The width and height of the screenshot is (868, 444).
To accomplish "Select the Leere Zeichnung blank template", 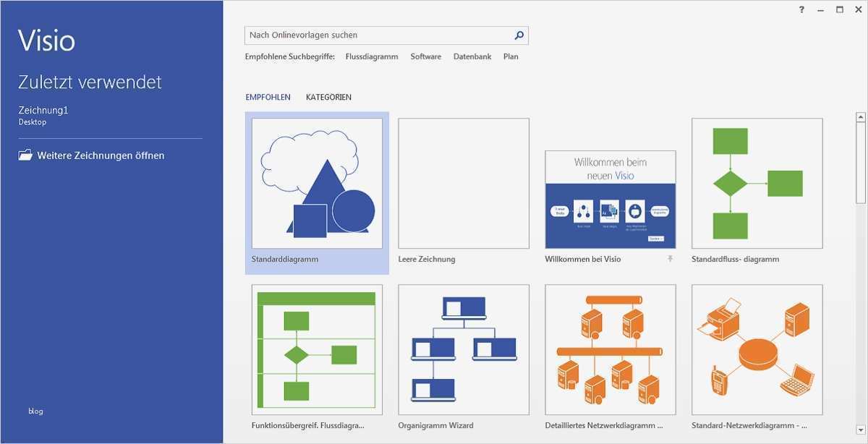I will (464, 183).
